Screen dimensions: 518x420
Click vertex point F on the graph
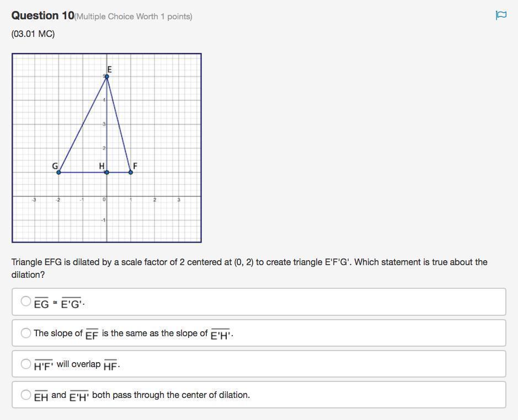coord(131,172)
